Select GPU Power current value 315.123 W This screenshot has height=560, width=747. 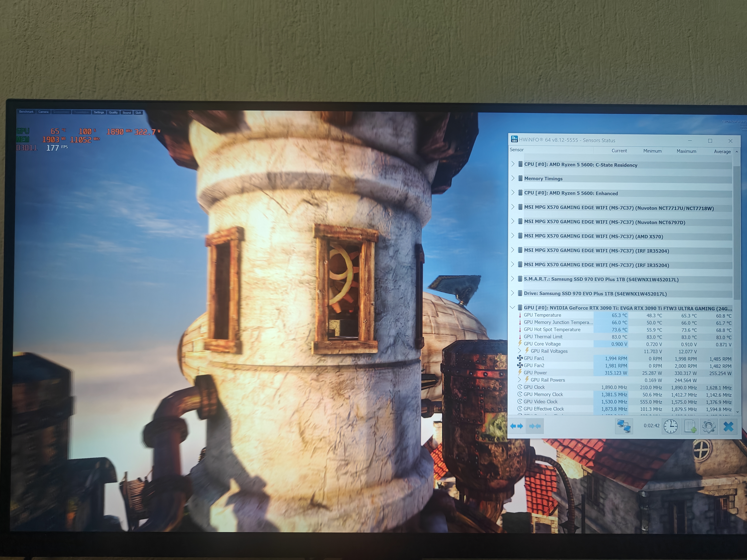[616, 373]
